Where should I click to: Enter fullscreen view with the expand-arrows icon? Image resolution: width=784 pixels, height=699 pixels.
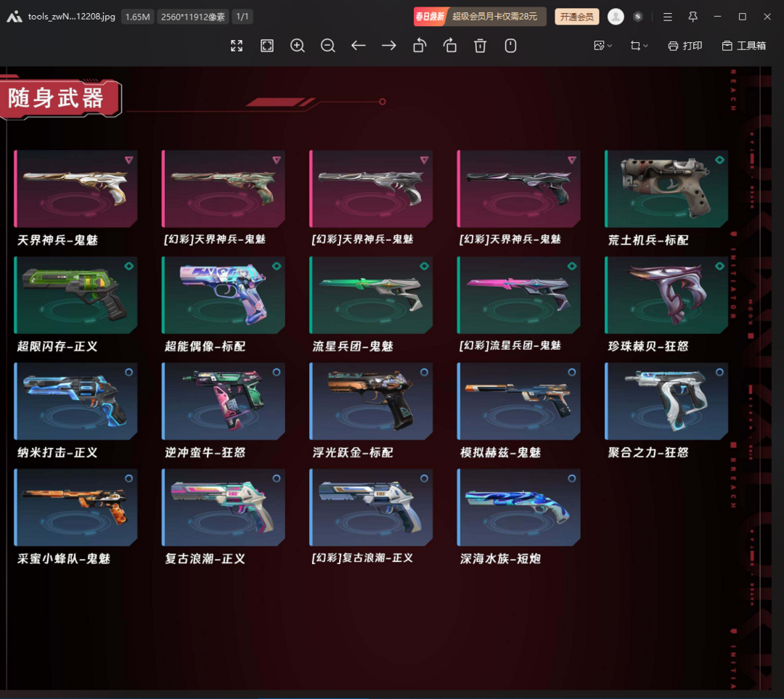(237, 46)
